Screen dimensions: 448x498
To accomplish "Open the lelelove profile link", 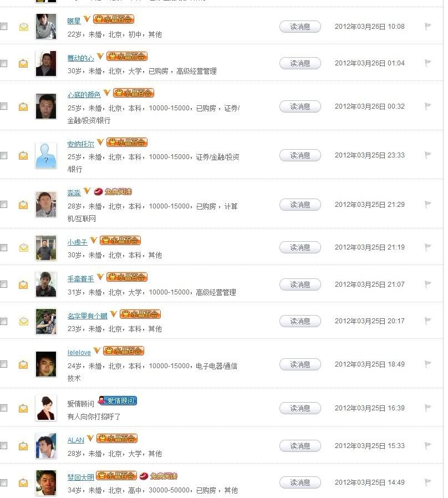I will tap(79, 352).
